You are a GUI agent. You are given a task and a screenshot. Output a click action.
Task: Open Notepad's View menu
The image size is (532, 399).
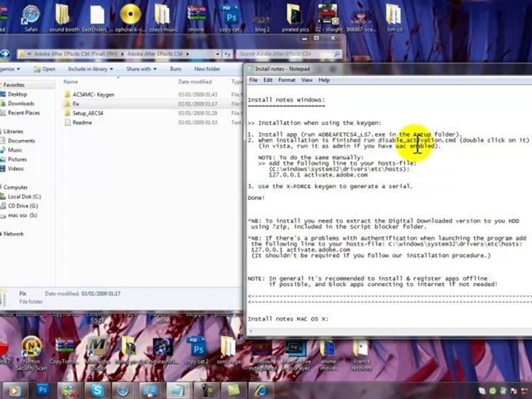[x=306, y=80]
